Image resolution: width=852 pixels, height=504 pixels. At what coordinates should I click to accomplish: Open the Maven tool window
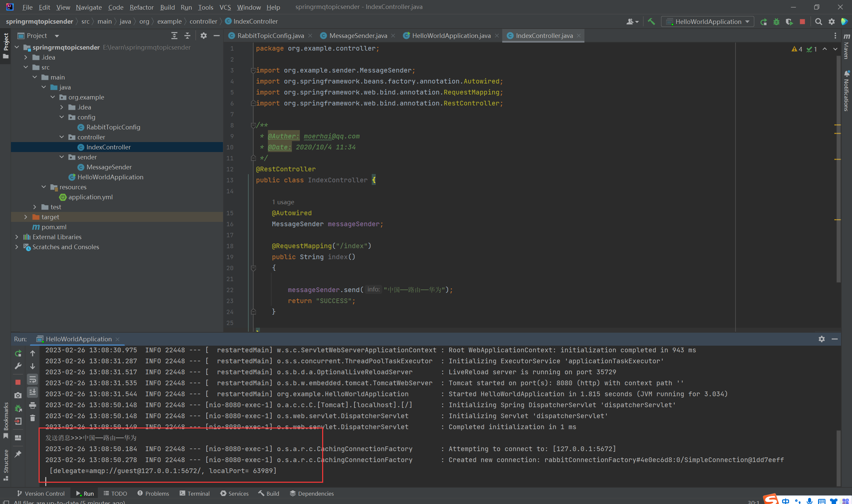coord(847,46)
